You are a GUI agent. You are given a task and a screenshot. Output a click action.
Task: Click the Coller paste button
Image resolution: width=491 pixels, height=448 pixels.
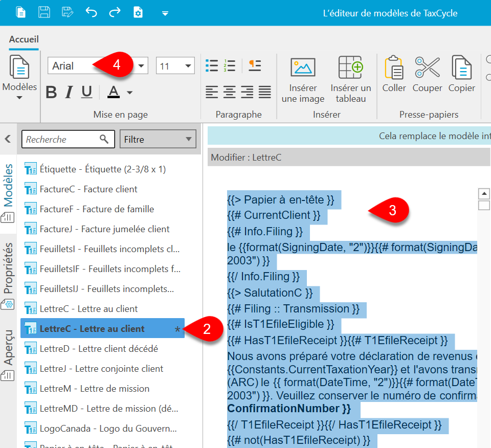(x=394, y=75)
